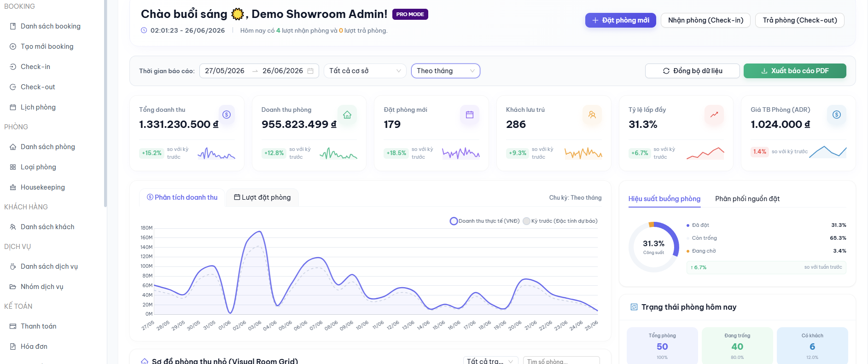Click Xuất báo cáo PDF button
This screenshot has height=364, width=868.
(795, 71)
